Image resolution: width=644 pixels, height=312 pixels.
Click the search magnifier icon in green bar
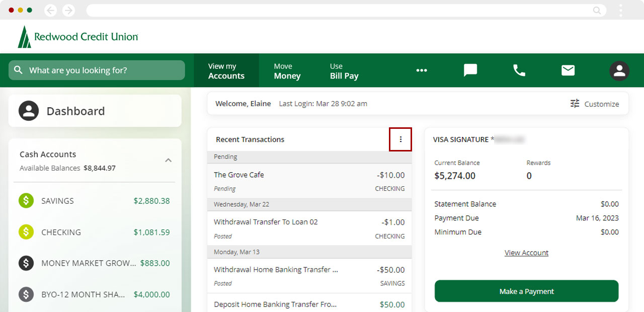19,70
